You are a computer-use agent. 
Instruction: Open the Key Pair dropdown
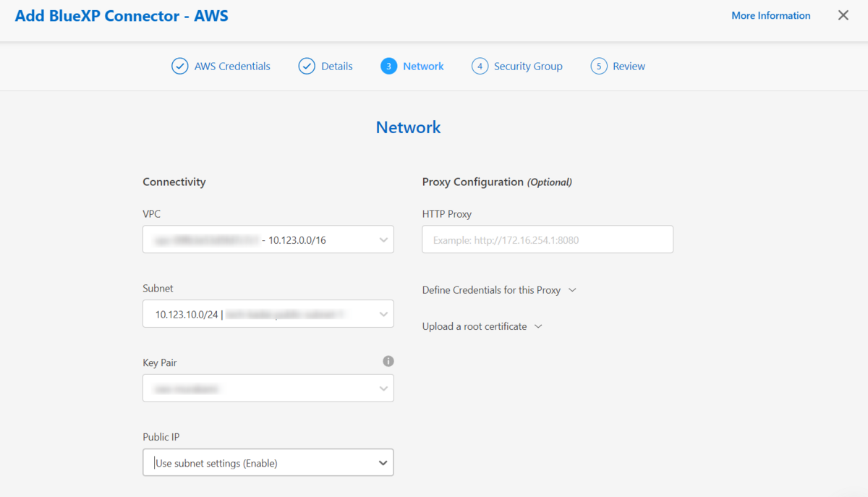point(268,388)
